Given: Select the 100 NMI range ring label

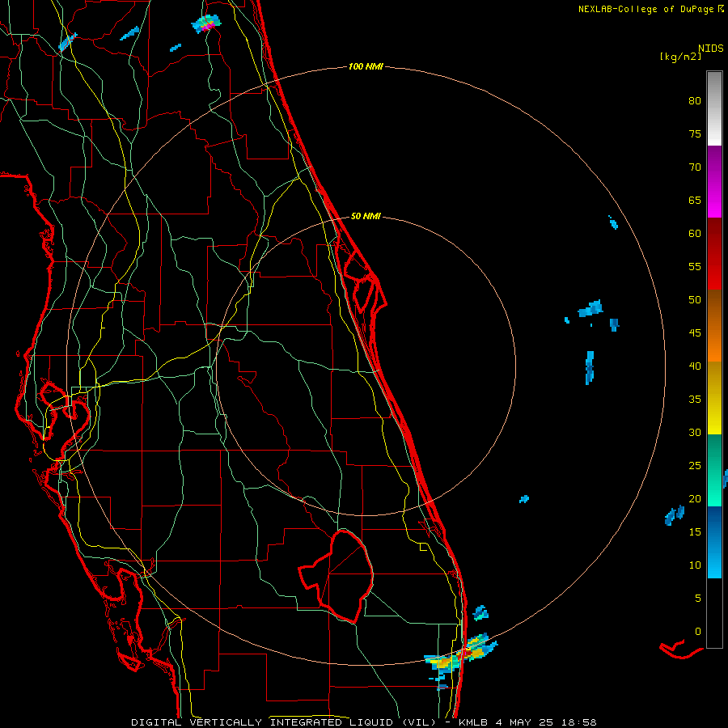Looking at the screenshot, I should pyautogui.click(x=366, y=67).
